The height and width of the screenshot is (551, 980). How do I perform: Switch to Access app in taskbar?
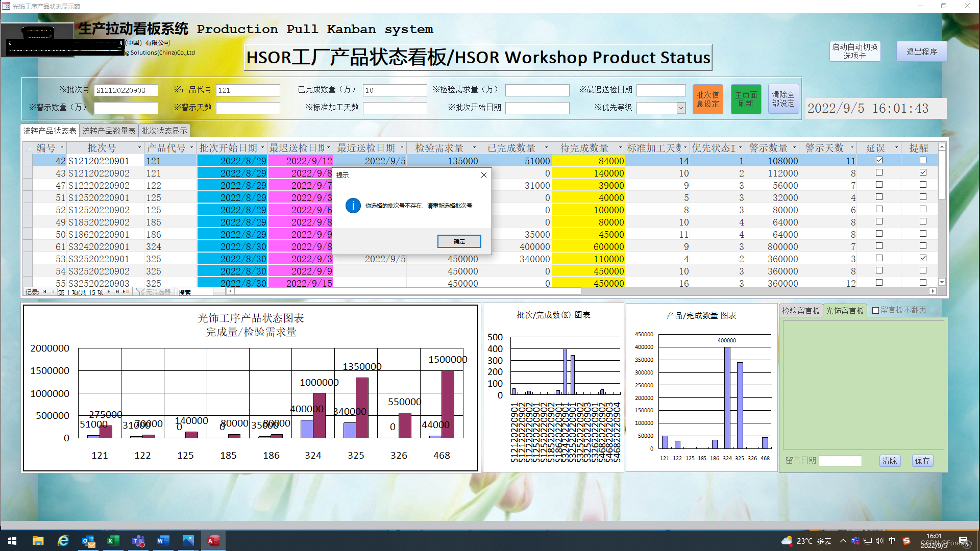tap(213, 541)
